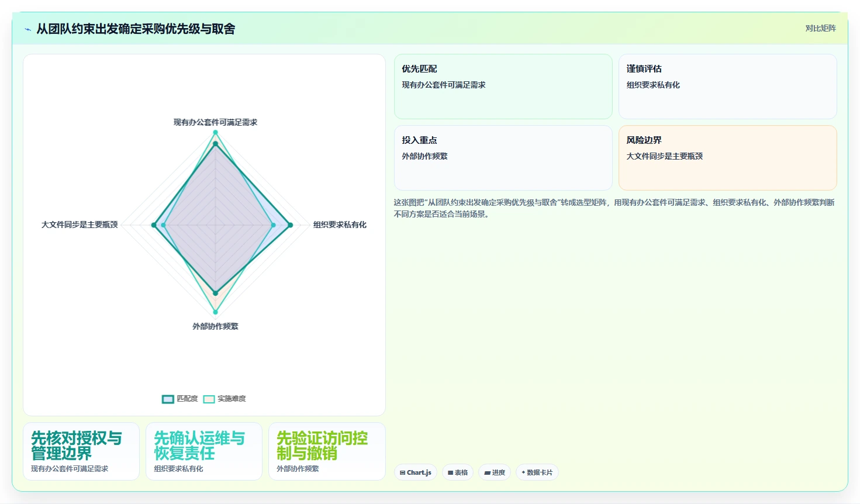Click 外部协作频繁 text in 投入重点 card
The width and height of the screenshot is (860, 504).
424,156
